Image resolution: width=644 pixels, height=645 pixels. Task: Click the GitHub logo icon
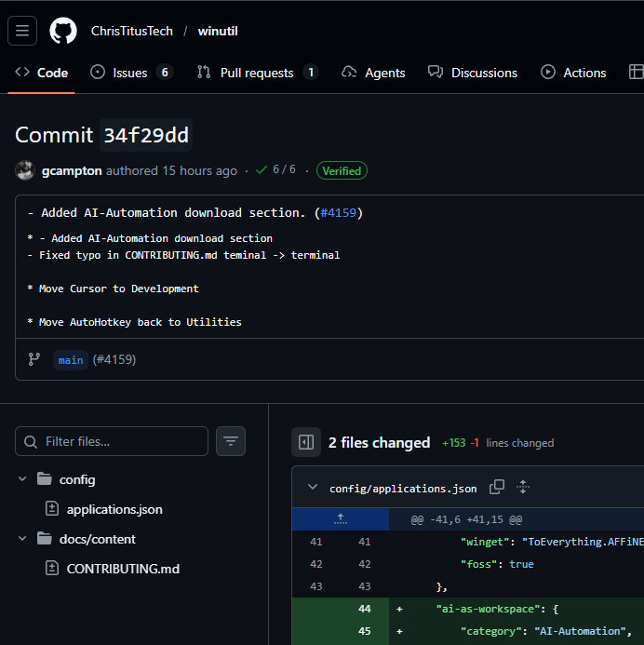(63, 31)
